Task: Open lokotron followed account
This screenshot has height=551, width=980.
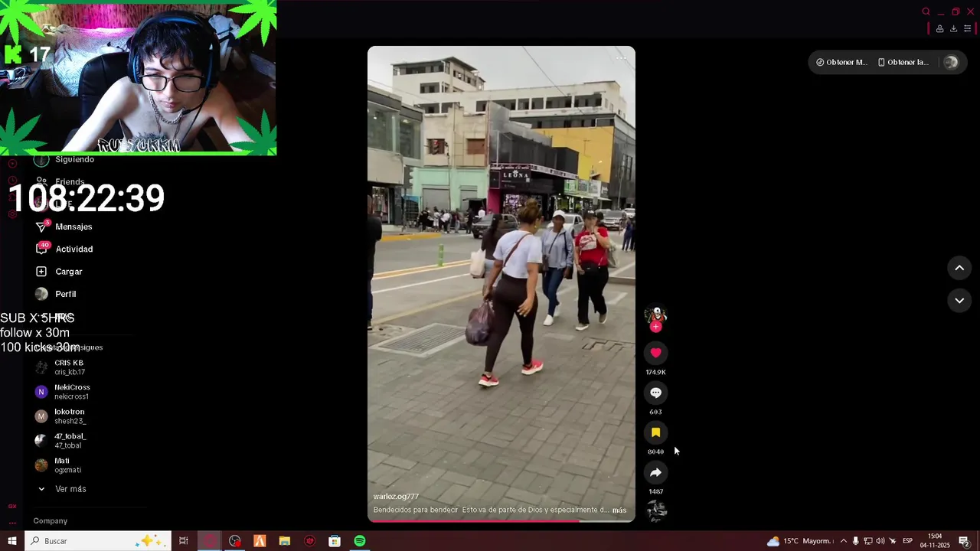Action: [x=61, y=416]
